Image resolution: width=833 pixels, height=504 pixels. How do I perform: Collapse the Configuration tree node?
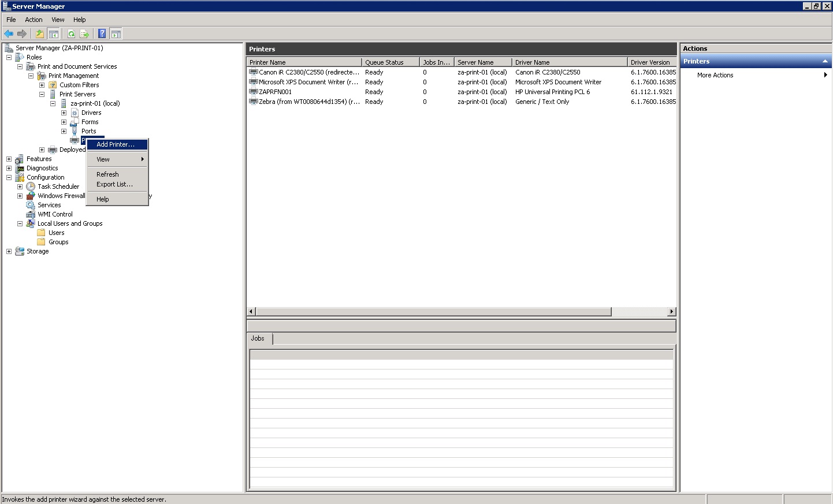click(9, 177)
